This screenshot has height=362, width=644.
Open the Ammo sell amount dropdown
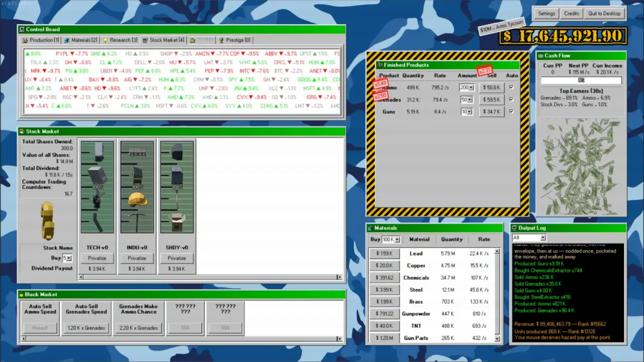click(470, 87)
